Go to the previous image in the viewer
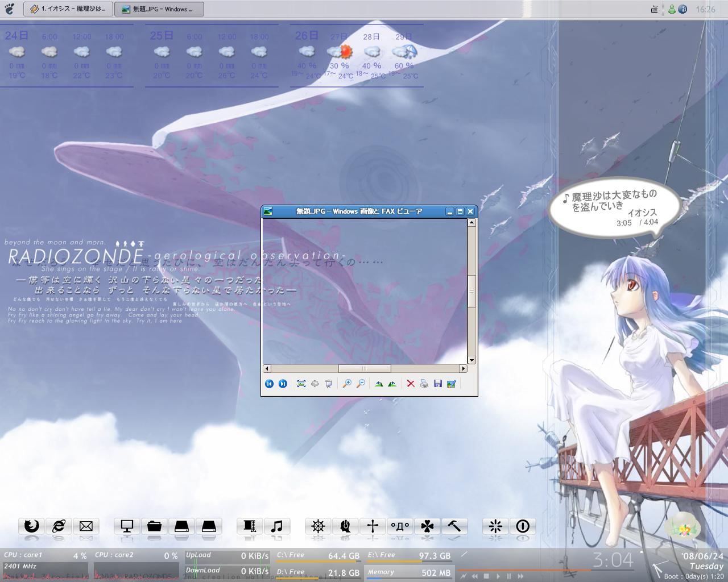Screen dimensions: 728x582 (270, 384)
